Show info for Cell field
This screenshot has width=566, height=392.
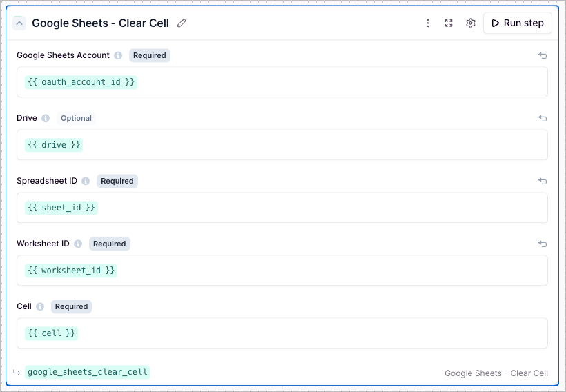[40, 307]
